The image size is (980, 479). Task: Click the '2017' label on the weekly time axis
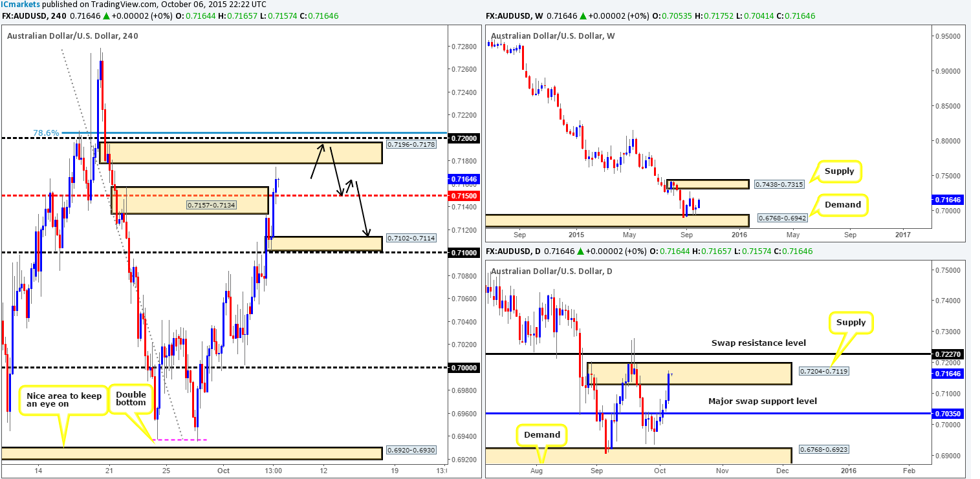(903, 235)
